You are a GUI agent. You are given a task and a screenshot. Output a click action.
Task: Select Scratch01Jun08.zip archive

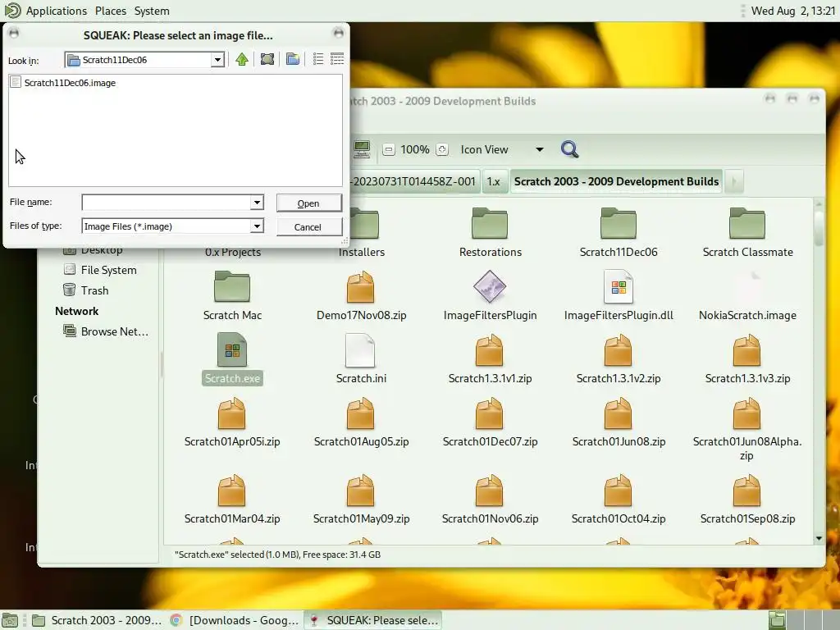click(619, 422)
